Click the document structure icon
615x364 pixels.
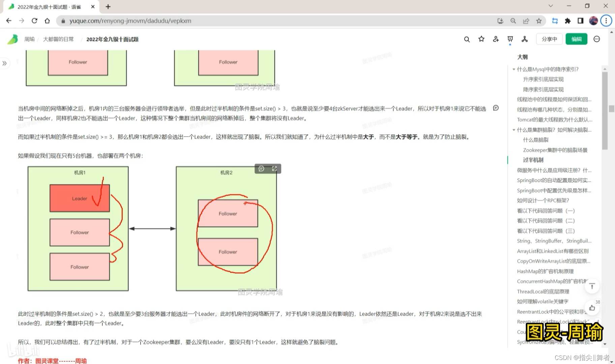[x=525, y=39]
